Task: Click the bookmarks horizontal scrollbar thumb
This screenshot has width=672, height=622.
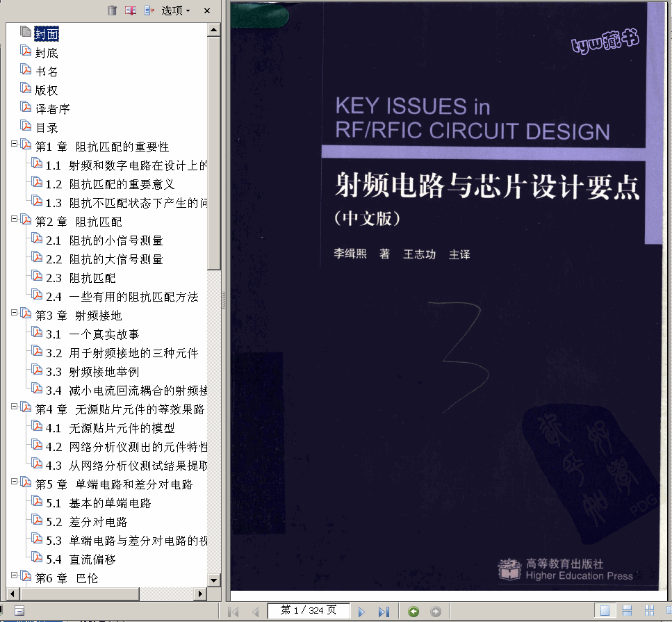Action: (79, 594)
